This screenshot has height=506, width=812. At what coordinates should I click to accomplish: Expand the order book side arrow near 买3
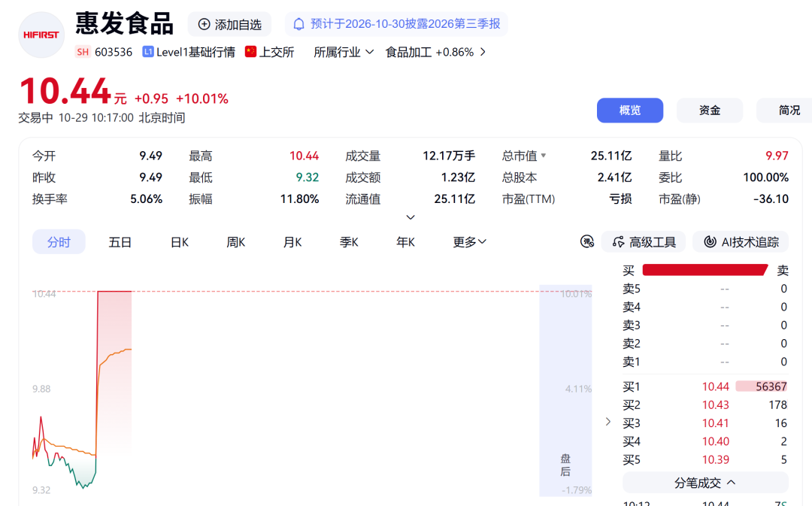pos(608,422)
